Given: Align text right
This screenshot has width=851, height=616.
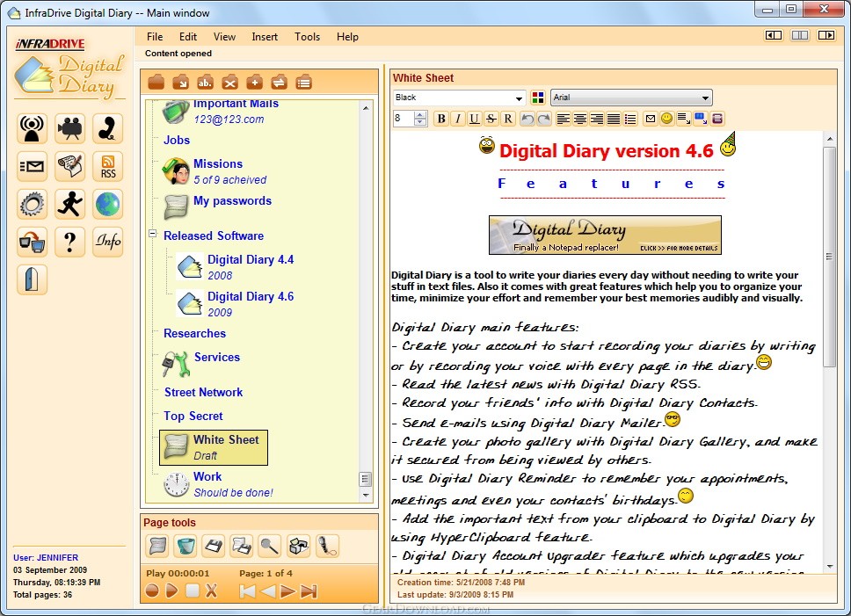Looking at the screenshot, I should point(597,119).
